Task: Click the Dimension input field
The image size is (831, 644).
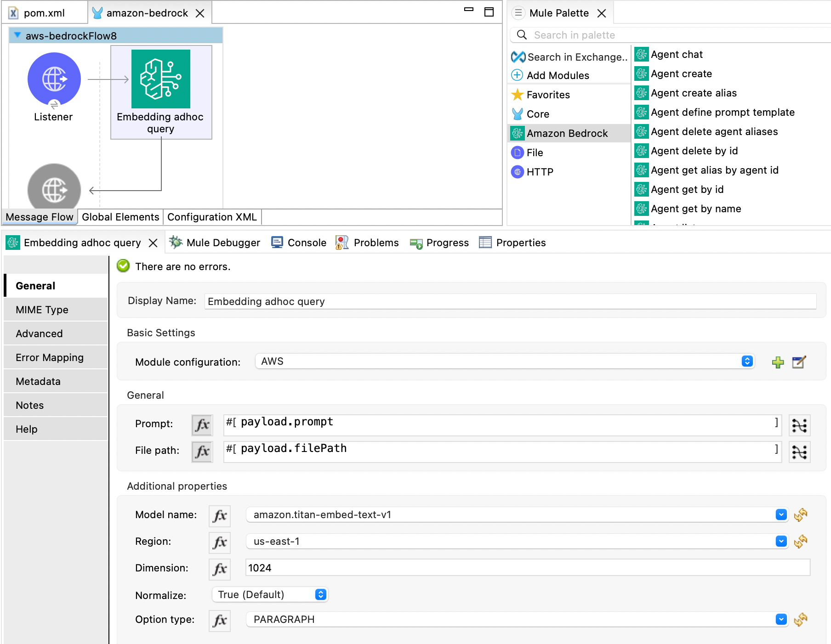Action: pyautogui.click(x=528, y=568)
